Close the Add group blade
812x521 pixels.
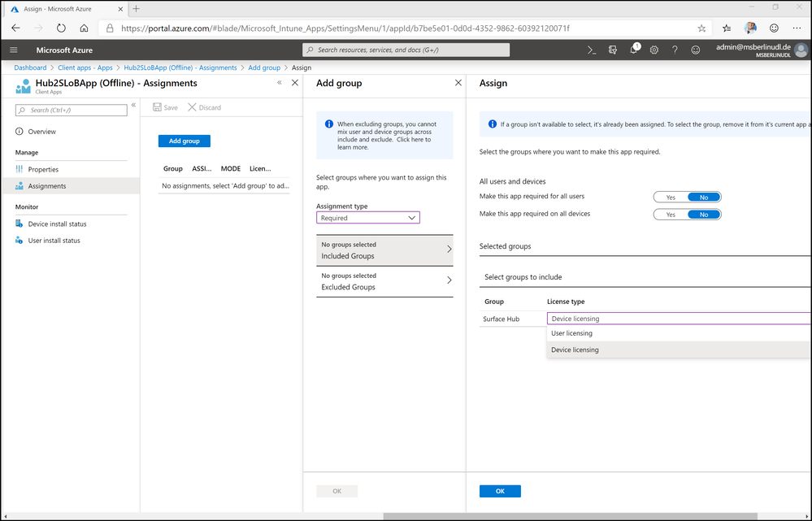click(458, 83)
